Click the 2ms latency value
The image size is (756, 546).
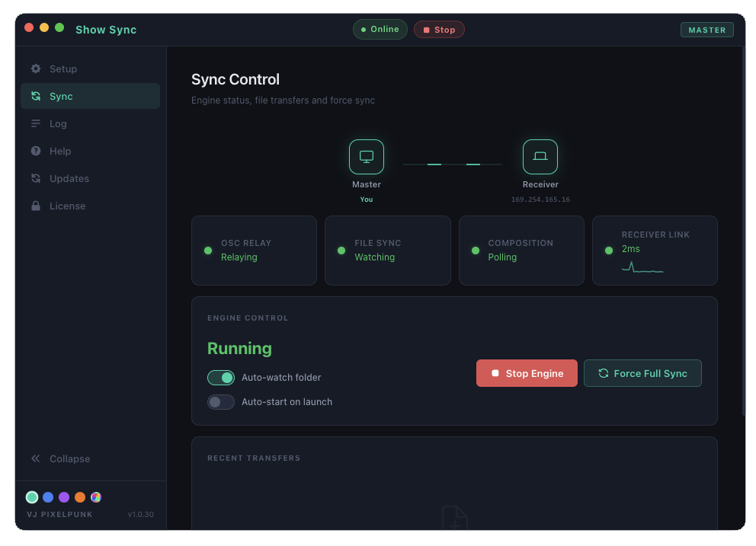tap(631, 249)
